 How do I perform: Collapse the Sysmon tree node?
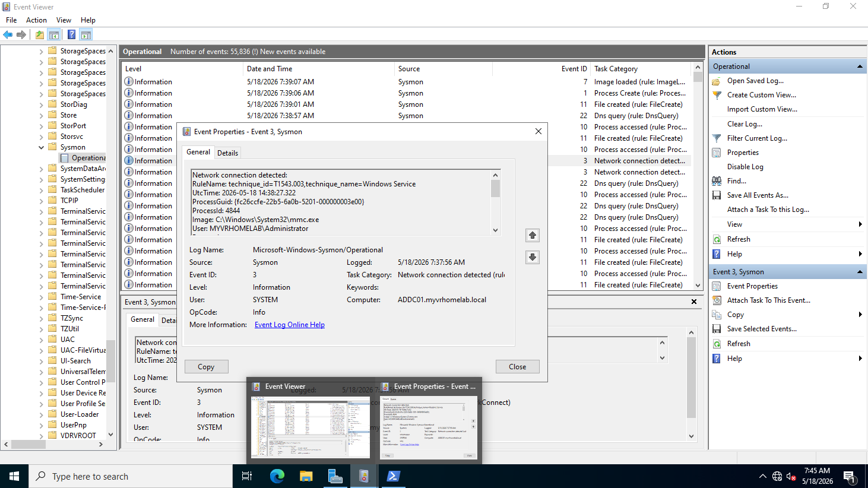41,147
